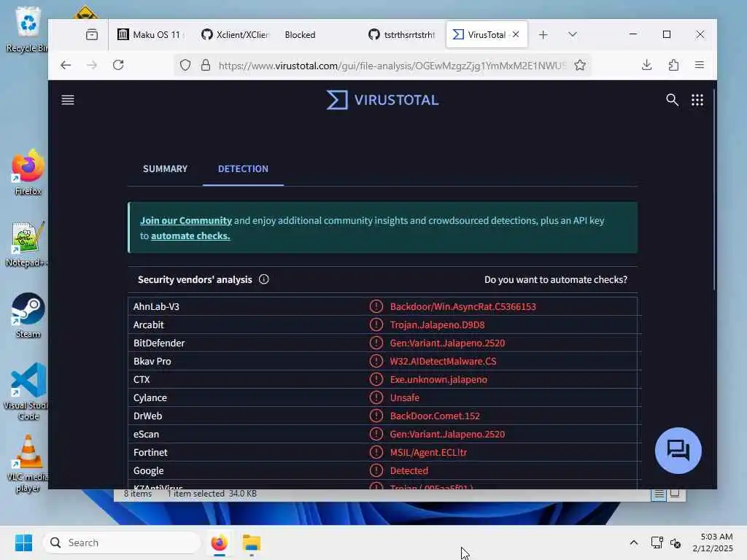747x560 pixels.
Task: Click the Bkav Pro vendor name
Action: pos(152,361)
